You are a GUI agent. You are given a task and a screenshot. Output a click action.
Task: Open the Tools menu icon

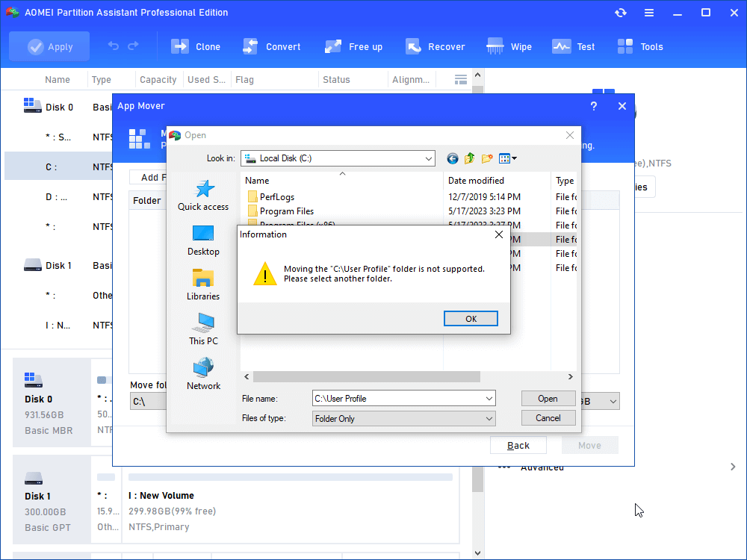pyautogui.click(x=640, y=46)
